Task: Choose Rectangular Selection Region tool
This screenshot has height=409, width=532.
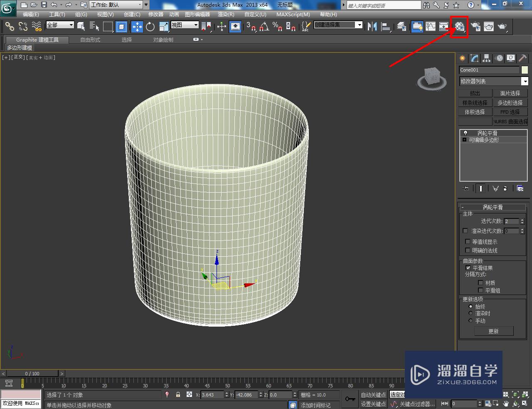Action: 108,27
